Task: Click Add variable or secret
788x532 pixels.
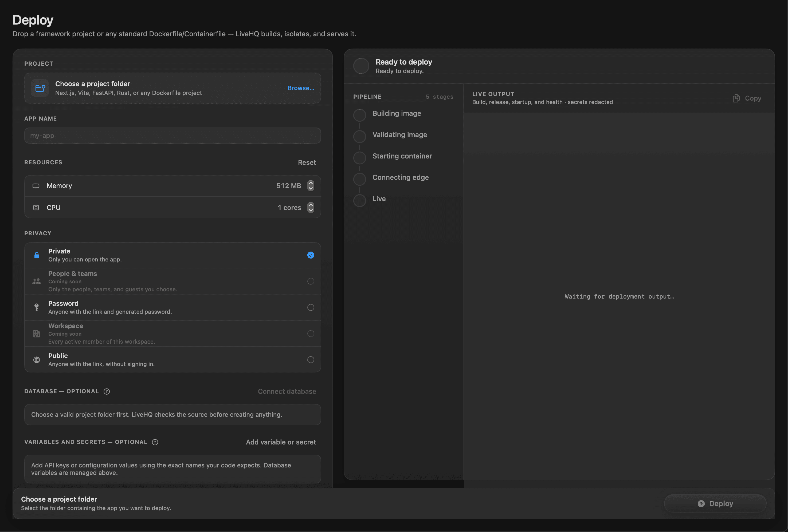Action: (x=281, y=442)
